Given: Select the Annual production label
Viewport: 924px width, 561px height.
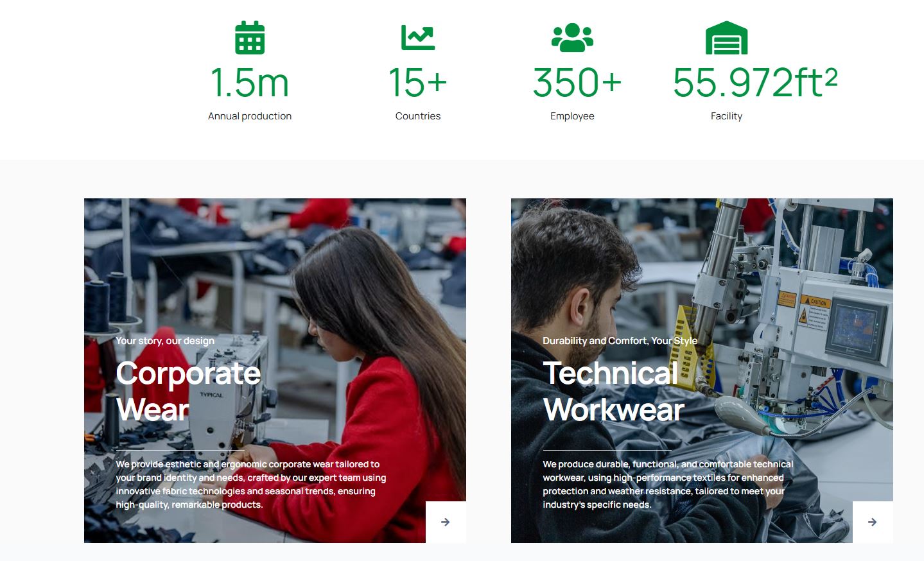Looking at the screenshot, I should (x=250, y=116).
